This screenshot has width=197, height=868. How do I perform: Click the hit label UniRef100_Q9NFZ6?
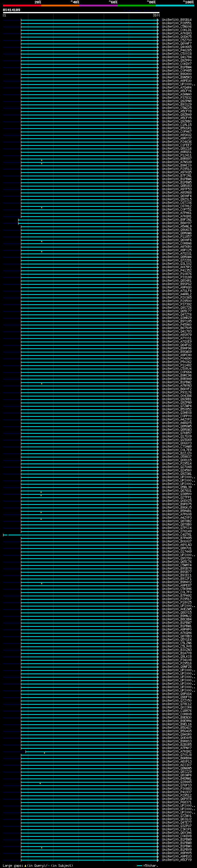click(x=177, y=667)
